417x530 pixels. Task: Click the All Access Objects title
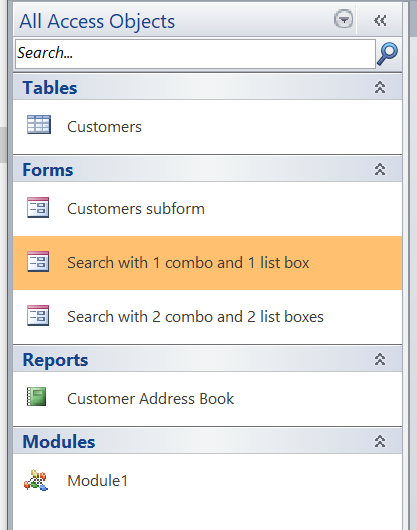97,21
